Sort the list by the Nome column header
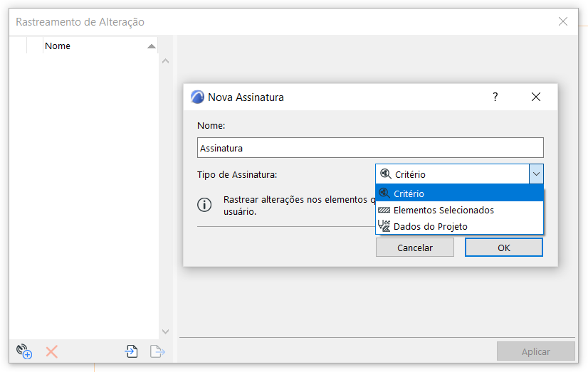 93,46
